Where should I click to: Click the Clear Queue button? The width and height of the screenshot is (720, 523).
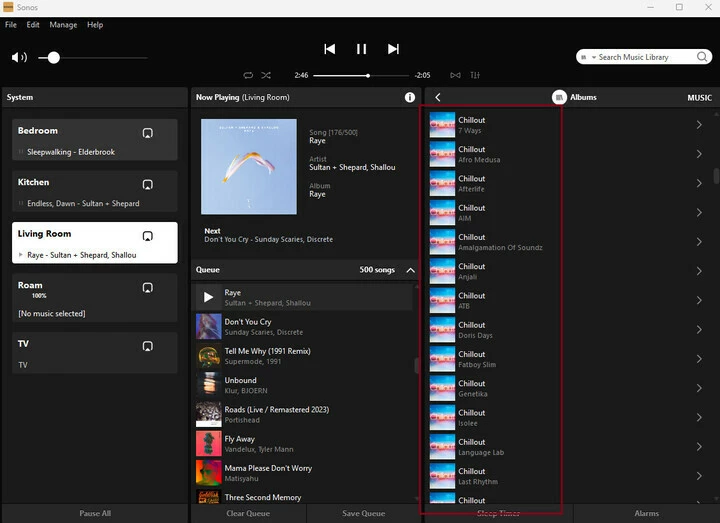click(249, 514)
